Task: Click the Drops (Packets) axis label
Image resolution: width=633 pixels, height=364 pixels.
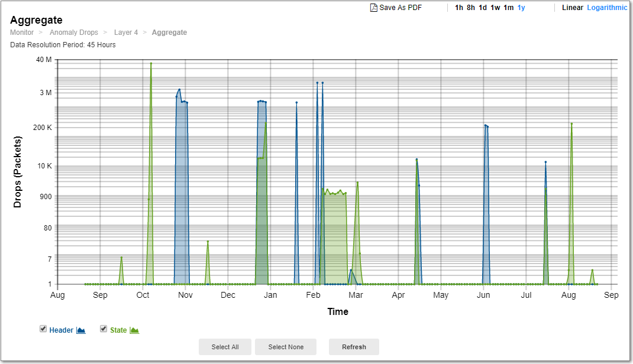Action: 17,172
